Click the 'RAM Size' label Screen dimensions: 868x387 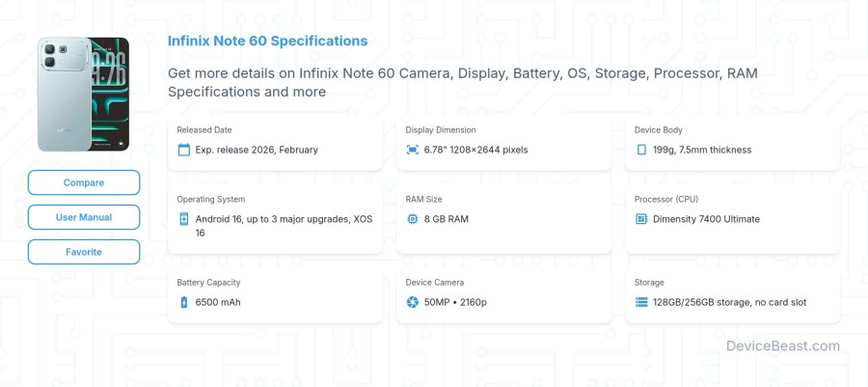pos(423,200)
